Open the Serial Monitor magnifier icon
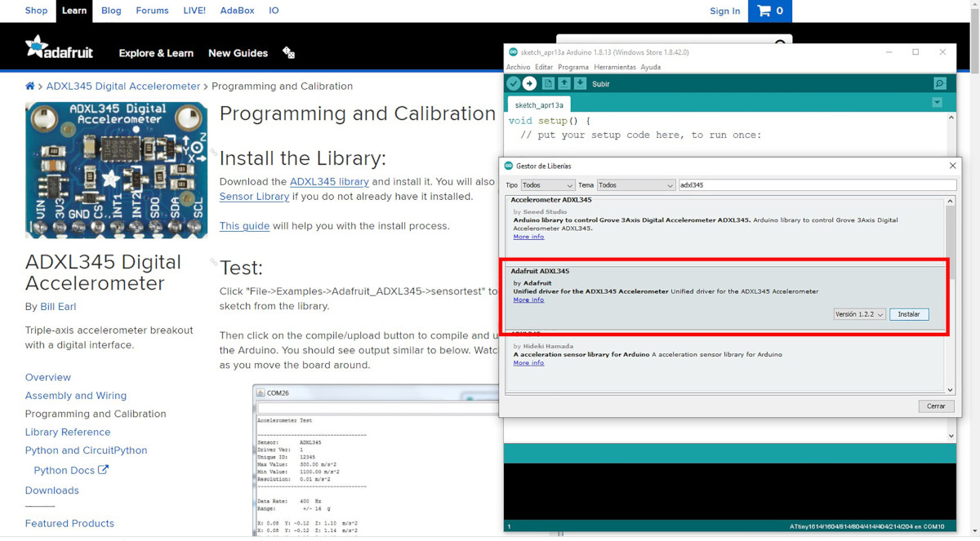980x541 pixels. tap(940, 83)
